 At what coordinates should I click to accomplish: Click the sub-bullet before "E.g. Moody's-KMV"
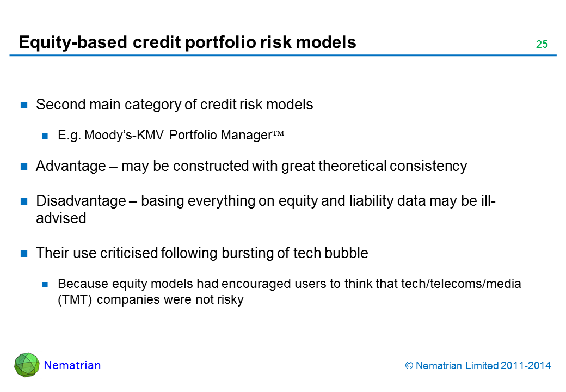tap(46, 136)
